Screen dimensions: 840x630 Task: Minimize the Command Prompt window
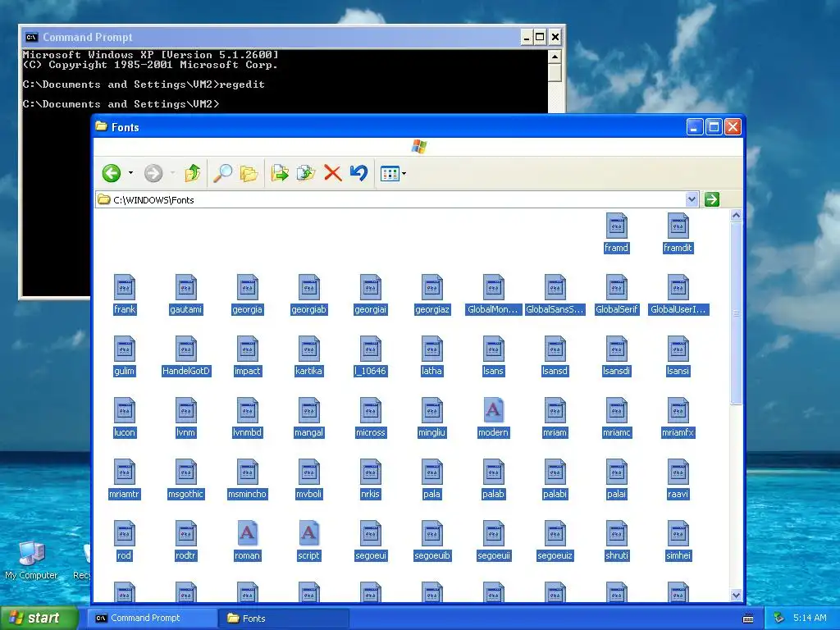click(x=527, y=37)
